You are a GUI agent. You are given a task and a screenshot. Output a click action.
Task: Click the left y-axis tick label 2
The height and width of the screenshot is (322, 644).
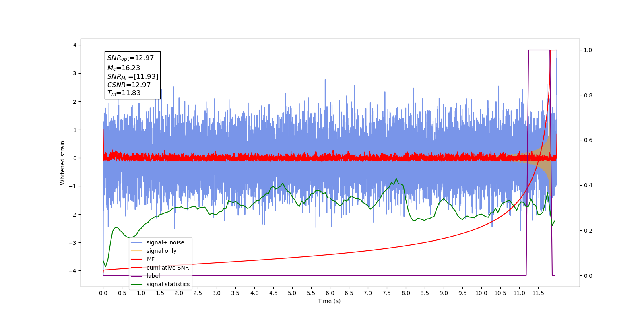(75, 102)
